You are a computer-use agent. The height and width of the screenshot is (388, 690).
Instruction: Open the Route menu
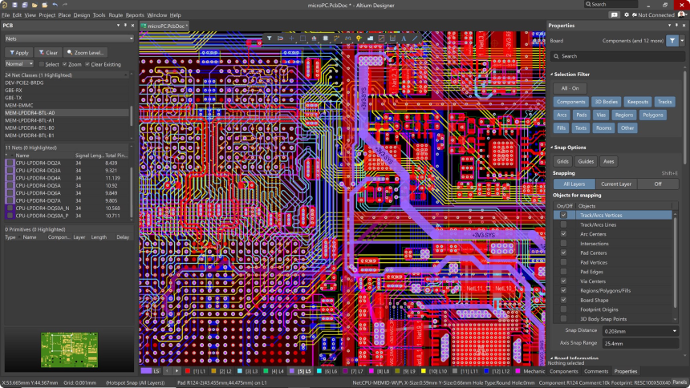click(x=115, y=15)
